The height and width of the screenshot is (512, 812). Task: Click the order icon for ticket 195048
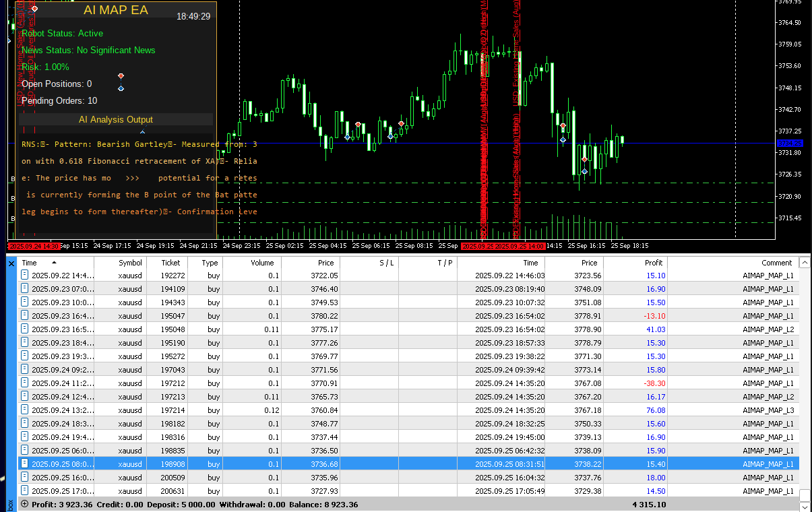(25, 329)
